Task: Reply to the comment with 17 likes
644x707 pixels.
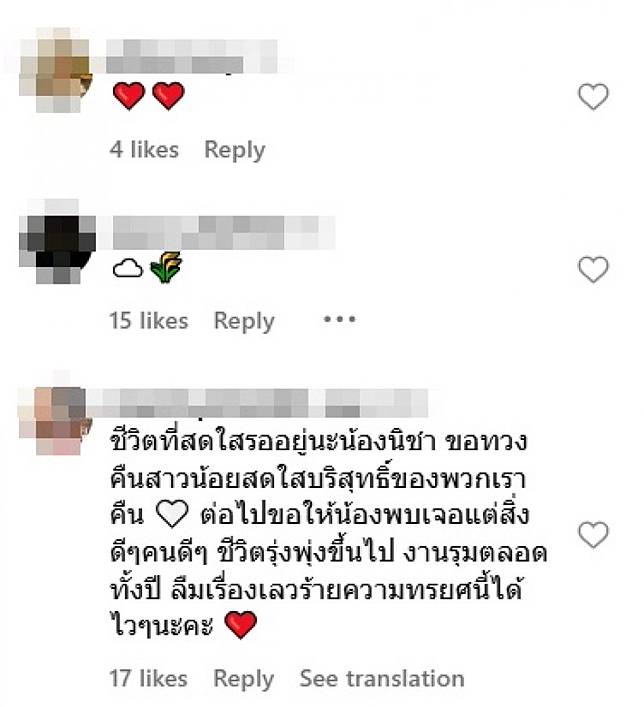Action: coord(244,679)
